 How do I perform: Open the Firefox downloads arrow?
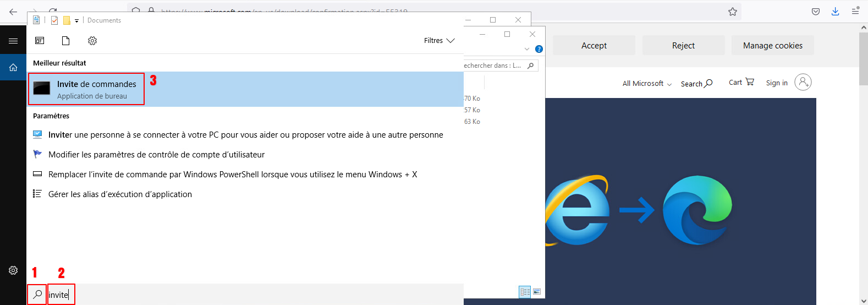pyautogui.click(x=835, y=12)
